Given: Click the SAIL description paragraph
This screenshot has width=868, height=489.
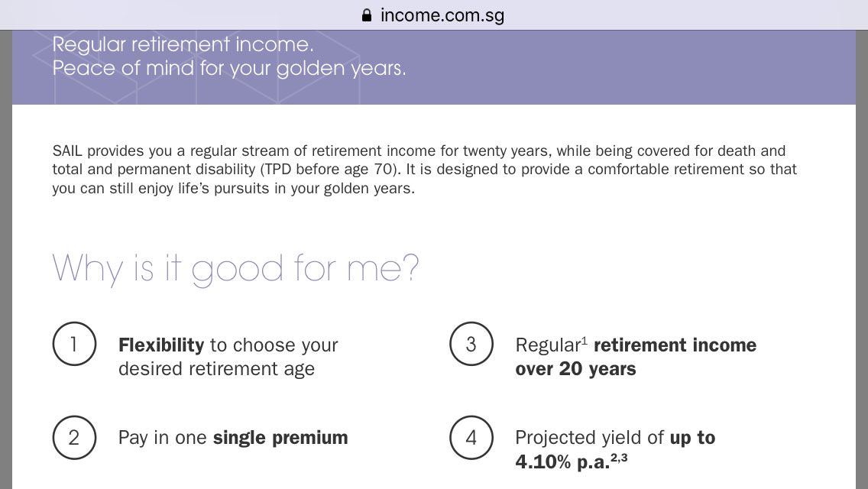Looking at the screenshot, I should 425,170.
